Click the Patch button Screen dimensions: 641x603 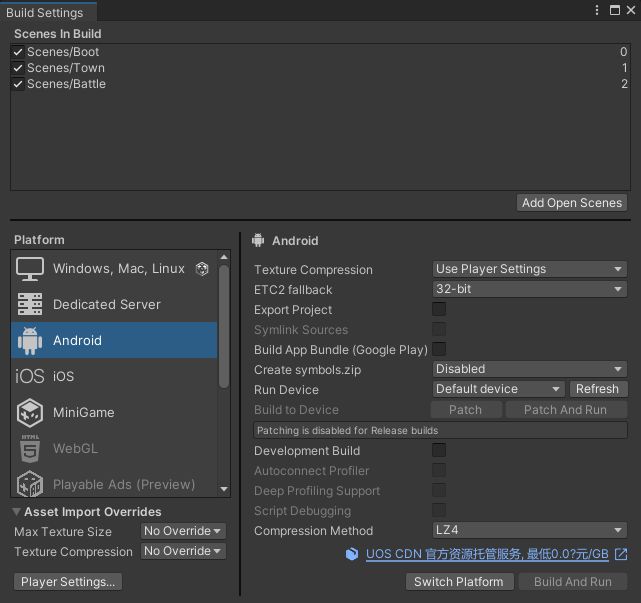click(466, 410)
